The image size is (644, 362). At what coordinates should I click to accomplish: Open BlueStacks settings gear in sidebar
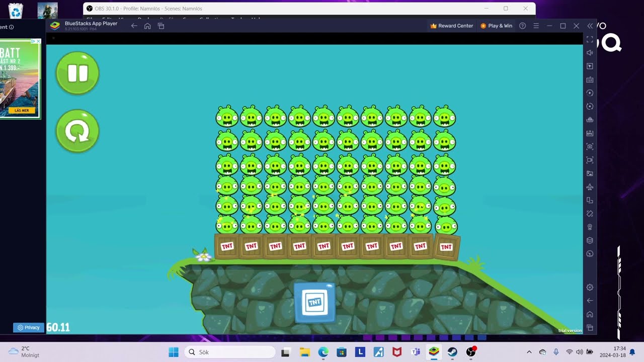(590, 287)
